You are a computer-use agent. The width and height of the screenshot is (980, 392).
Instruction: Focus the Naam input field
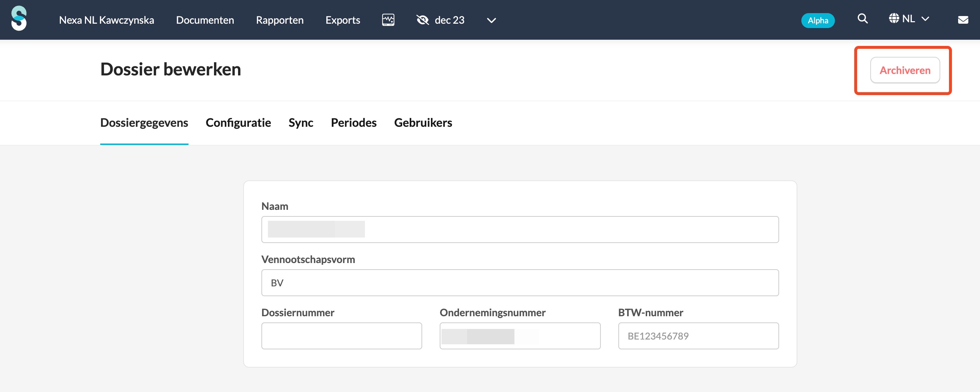(520, 230)
